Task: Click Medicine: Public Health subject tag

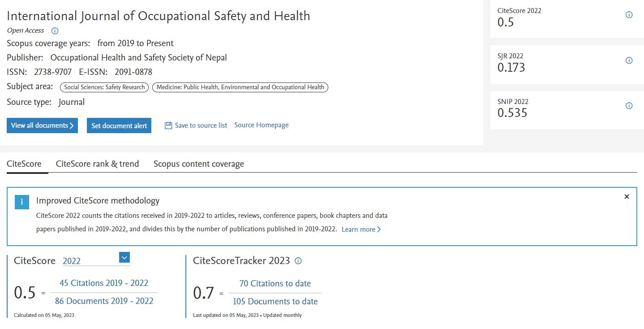Action: tap(240, 87)
